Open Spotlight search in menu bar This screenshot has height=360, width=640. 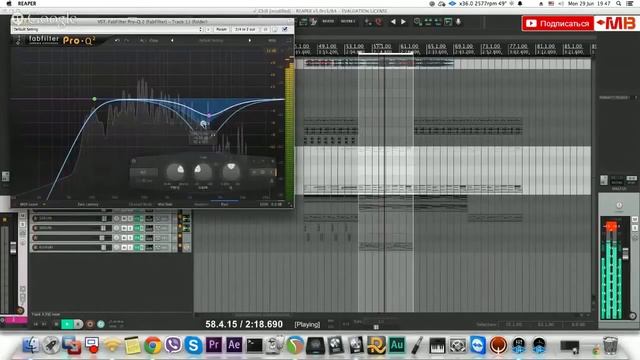pyautogui.click(x=619, y=3)
